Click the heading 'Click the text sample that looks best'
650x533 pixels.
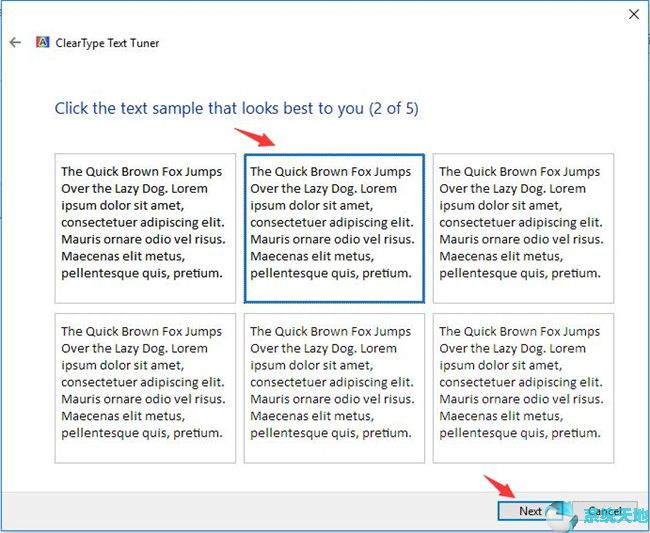(x=237, y=109)
